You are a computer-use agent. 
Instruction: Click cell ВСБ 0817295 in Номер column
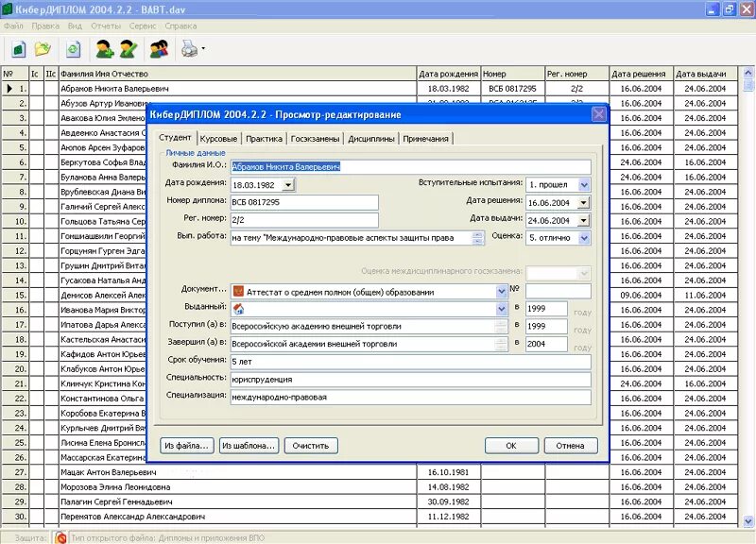tap(512, 89)
